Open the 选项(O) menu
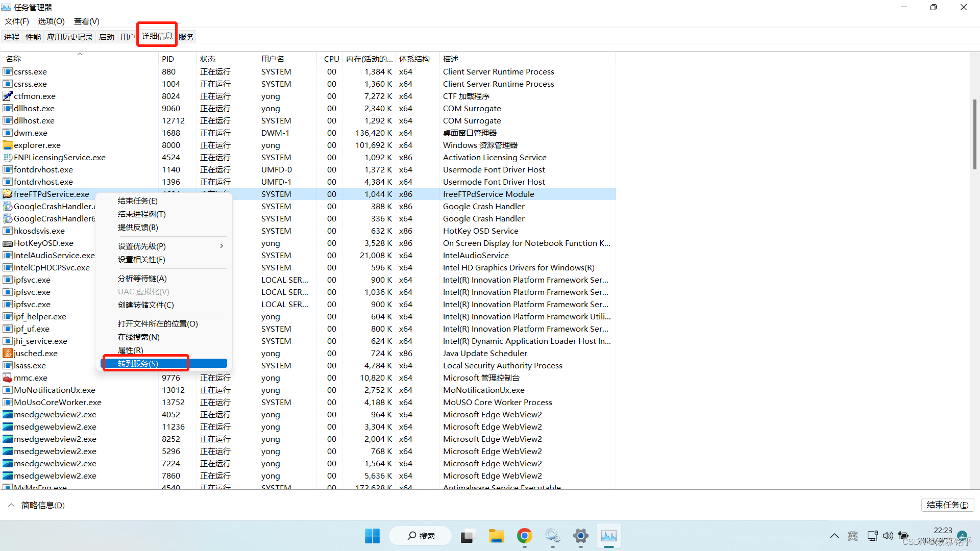 point(51,21)
